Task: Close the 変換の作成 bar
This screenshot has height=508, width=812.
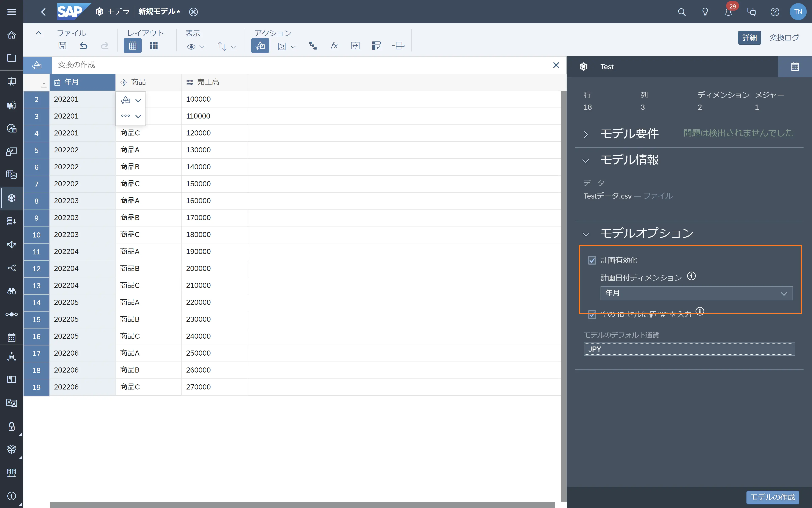Action: pyautogui.click(x=556, y=65)
